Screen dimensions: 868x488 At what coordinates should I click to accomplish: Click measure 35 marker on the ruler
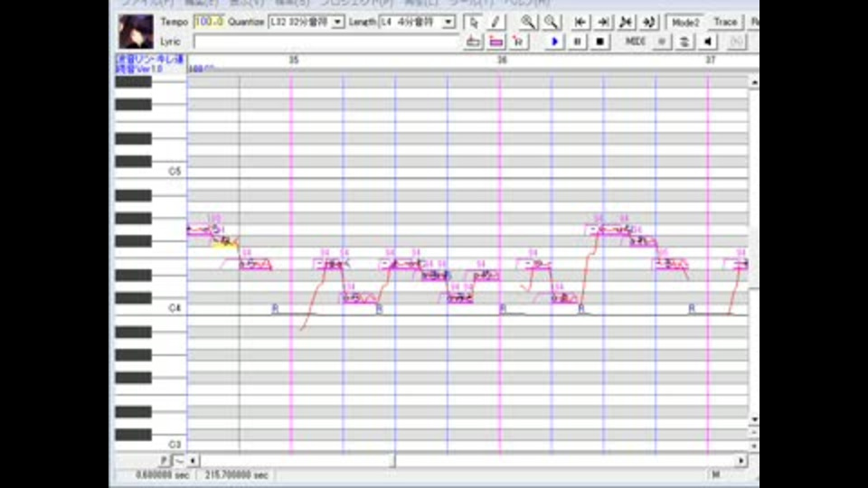(294, 60)
